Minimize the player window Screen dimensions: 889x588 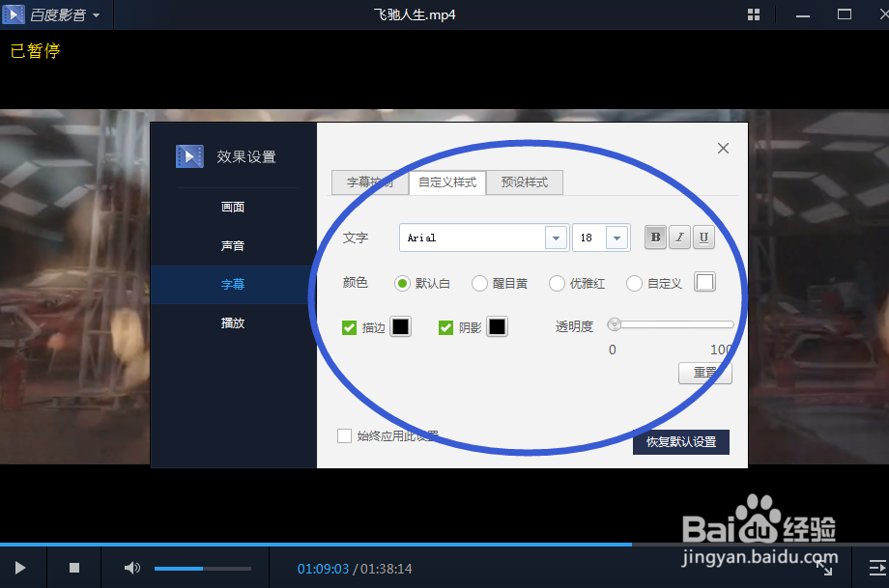pos(802,14)
